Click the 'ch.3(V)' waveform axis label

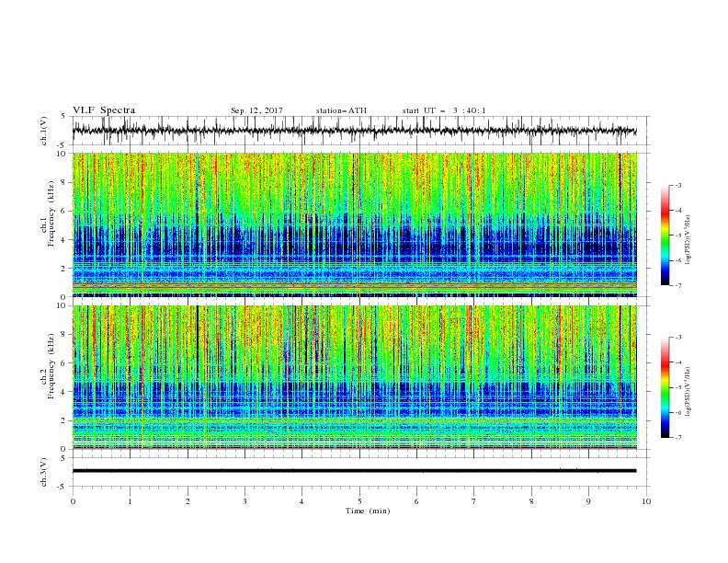coord(44,472)
